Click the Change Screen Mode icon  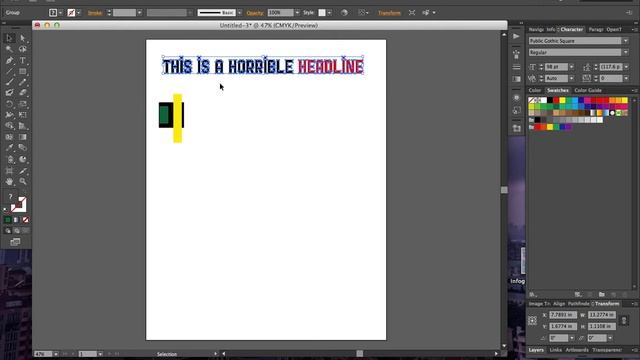click(x=16, y=242)
